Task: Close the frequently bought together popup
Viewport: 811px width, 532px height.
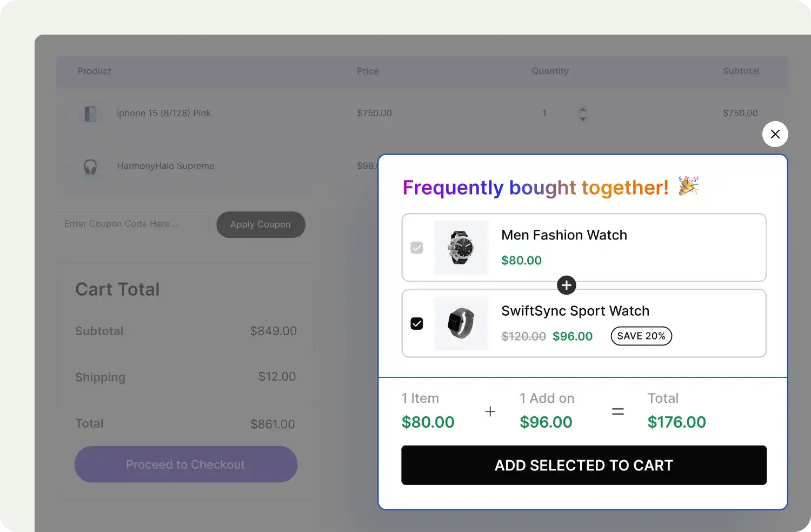Action: pyautogui.click(x=775, y=134)
